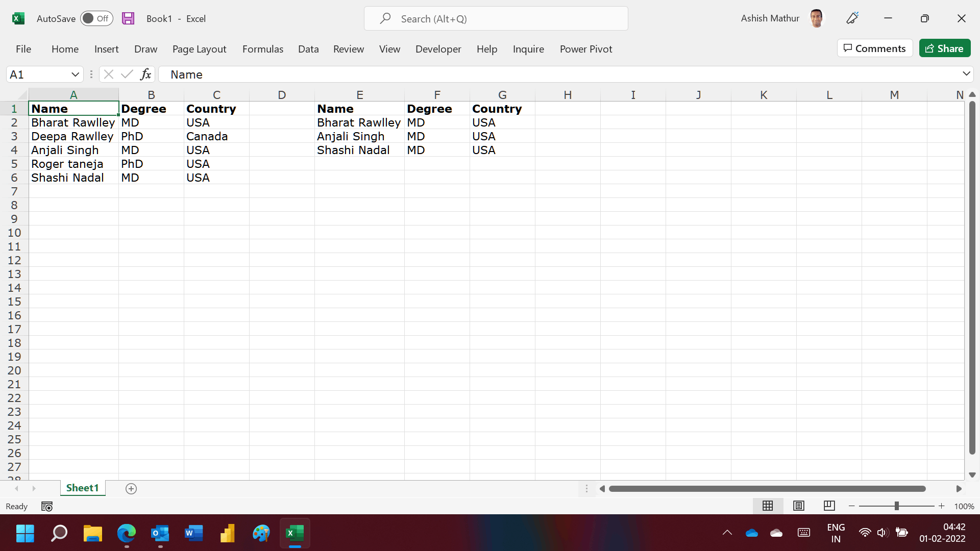Click the macro recording status bar icon
The image size is (980, 551).
[x=47, y=507]
